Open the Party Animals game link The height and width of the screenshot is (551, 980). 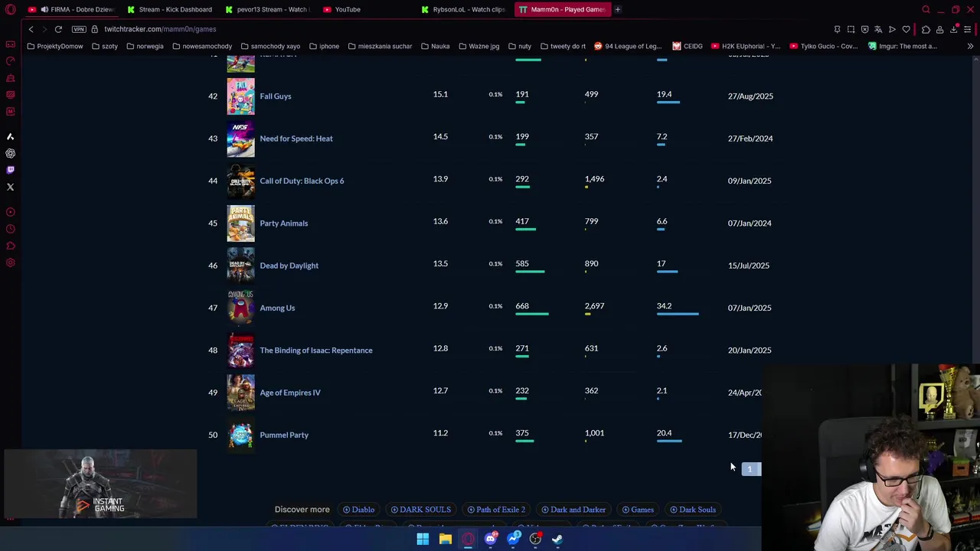283,223
